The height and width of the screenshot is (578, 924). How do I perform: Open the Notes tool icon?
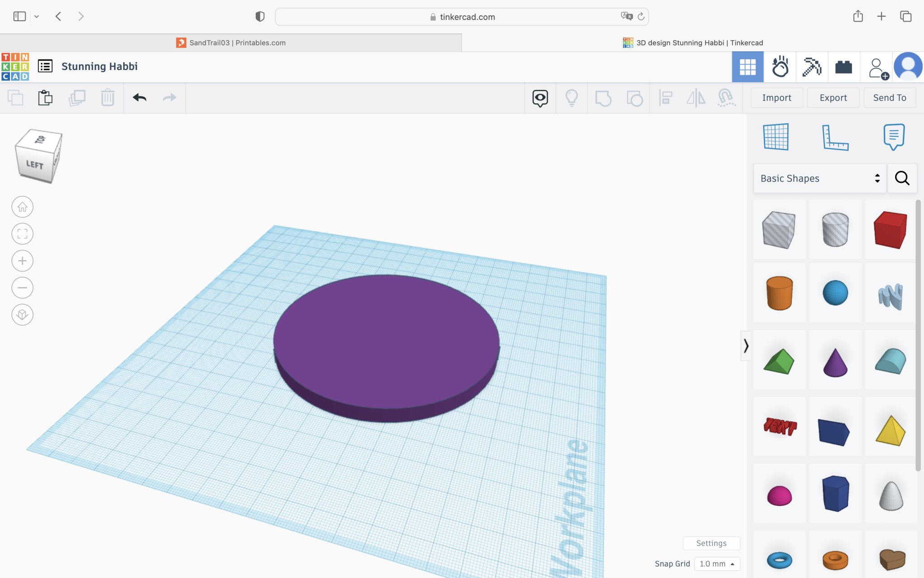click(893, 137)
